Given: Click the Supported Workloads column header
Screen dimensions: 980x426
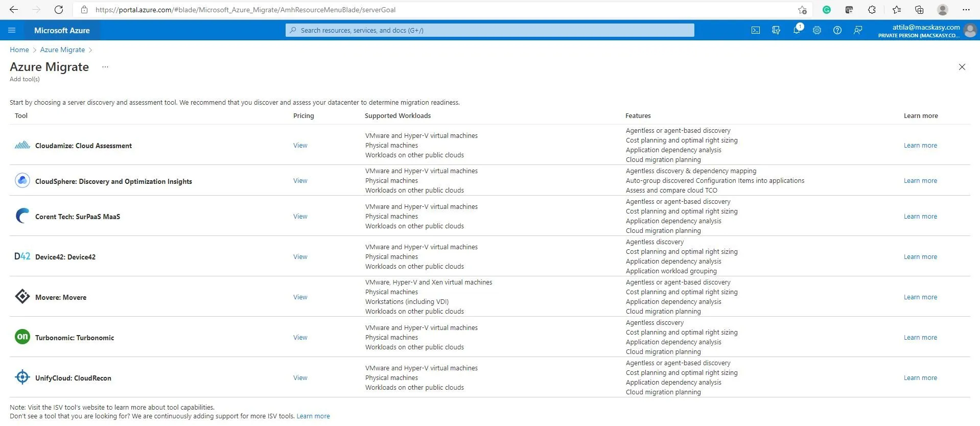Looking at the screenshot, I should (398, 116).
